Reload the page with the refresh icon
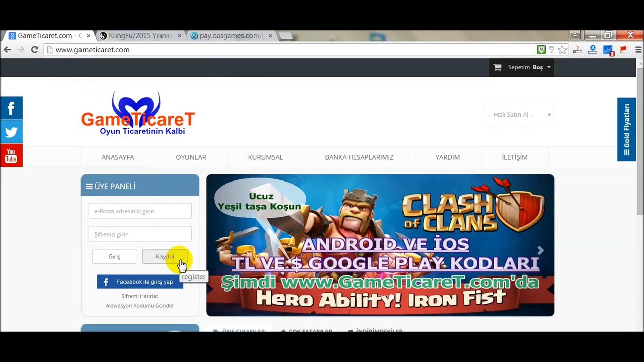The width and height of the screenshot is (644, 362). pos(35,50)
